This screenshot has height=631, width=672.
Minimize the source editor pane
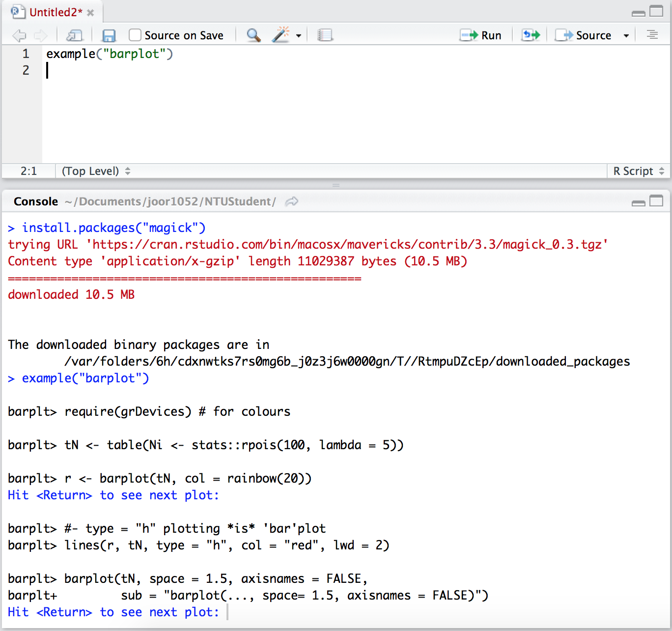pos(639,13)
